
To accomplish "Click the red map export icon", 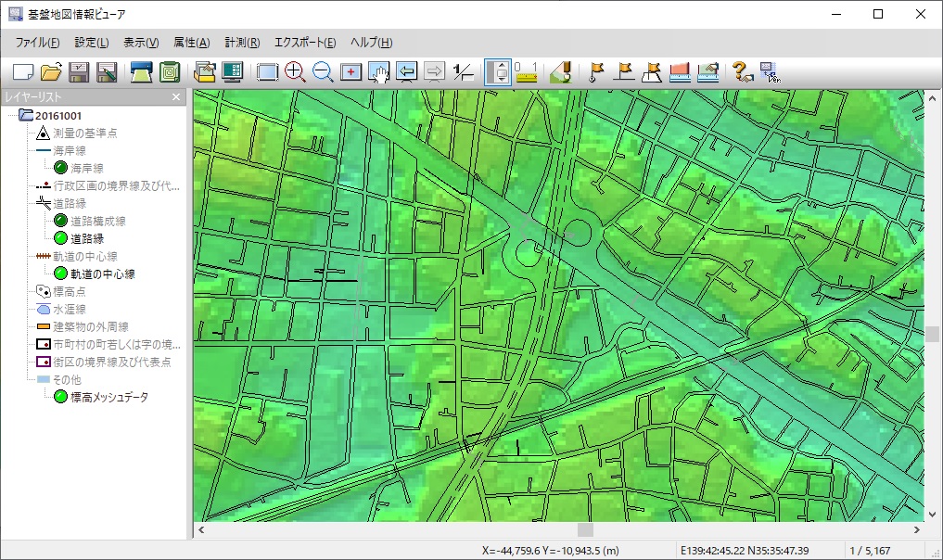I will tap(680, 72).
